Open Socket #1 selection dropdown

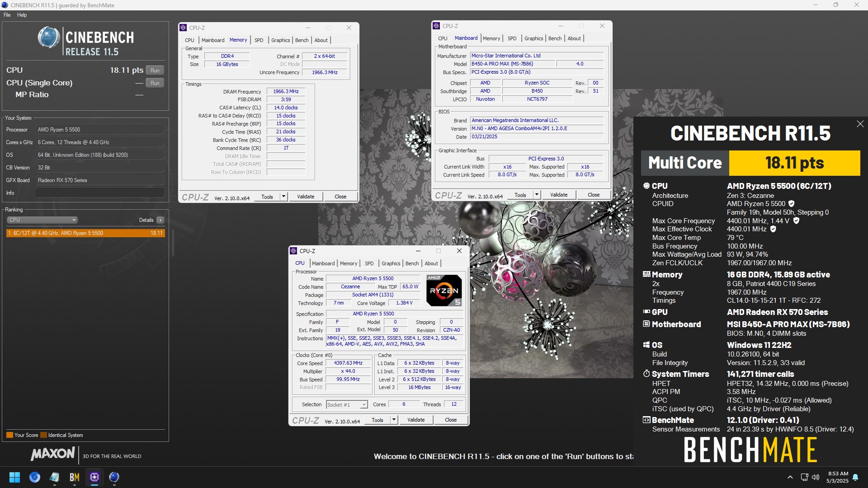(347, 405)
